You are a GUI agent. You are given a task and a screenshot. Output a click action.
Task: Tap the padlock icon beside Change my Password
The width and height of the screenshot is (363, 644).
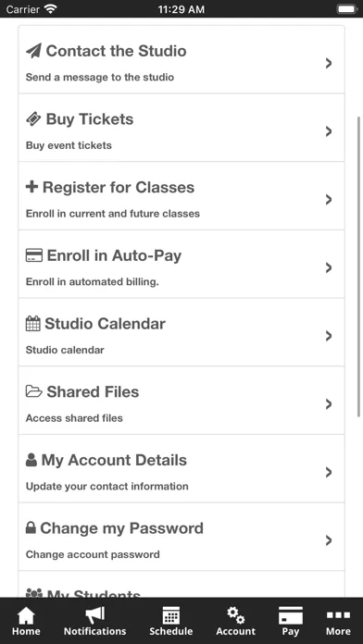point(31,528)
